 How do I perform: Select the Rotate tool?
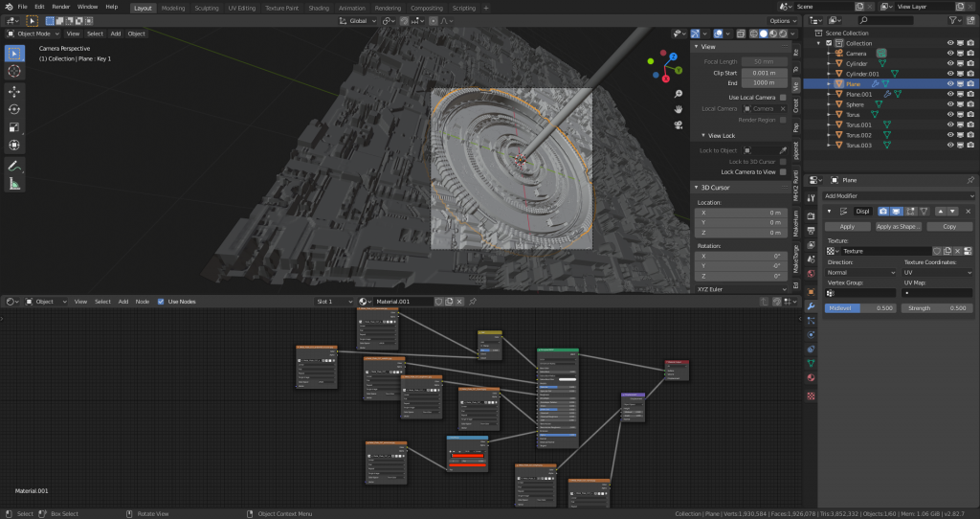point(14,109)
